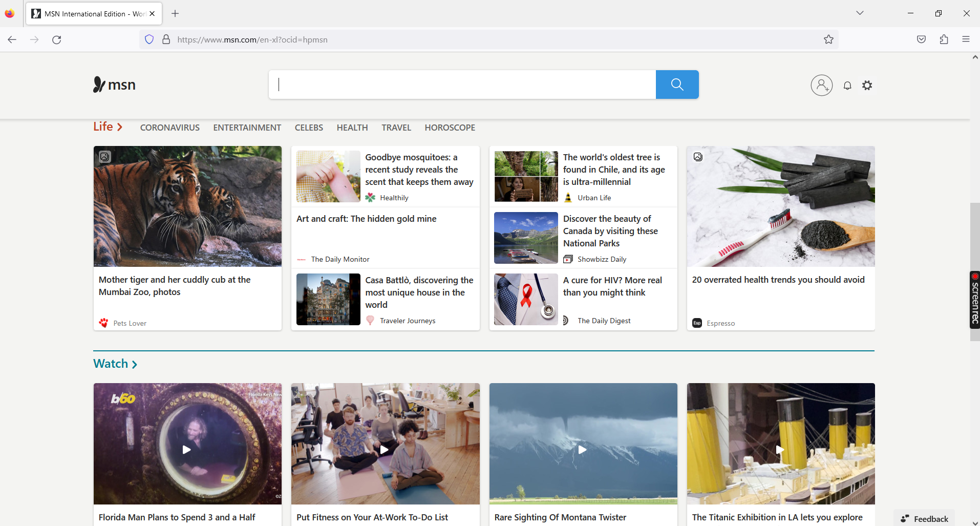Click the MSN logo
980x526 pixels.
pyautogui.click(x=114, y=85)
